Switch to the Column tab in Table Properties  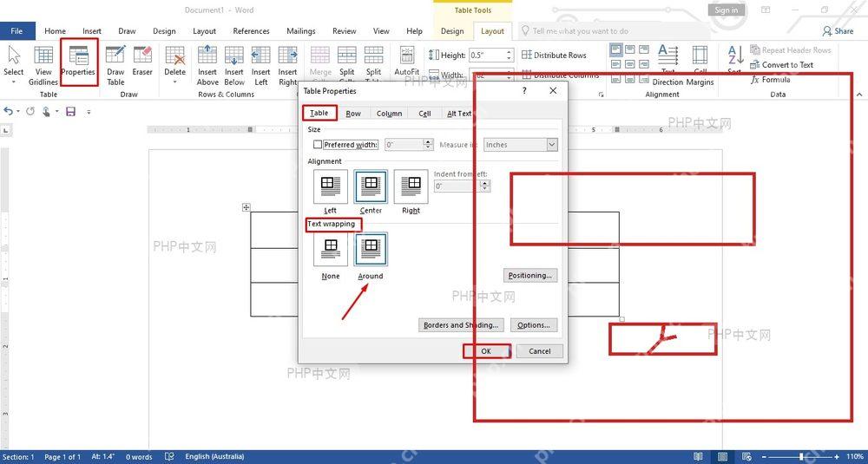[389, 114]
